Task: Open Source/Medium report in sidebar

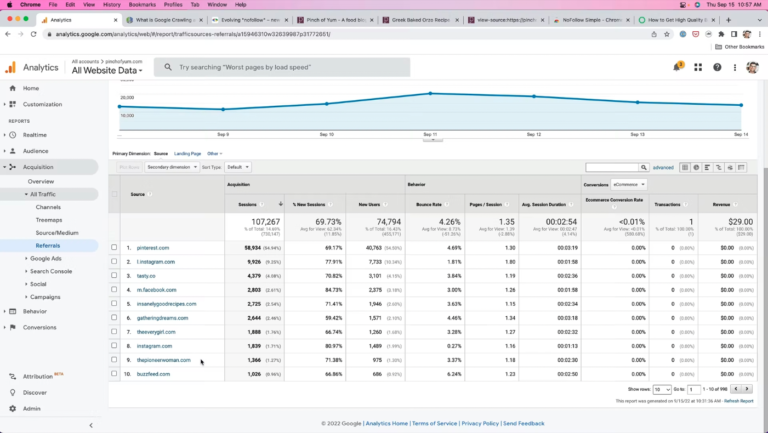Action: [x=57, y=233]
